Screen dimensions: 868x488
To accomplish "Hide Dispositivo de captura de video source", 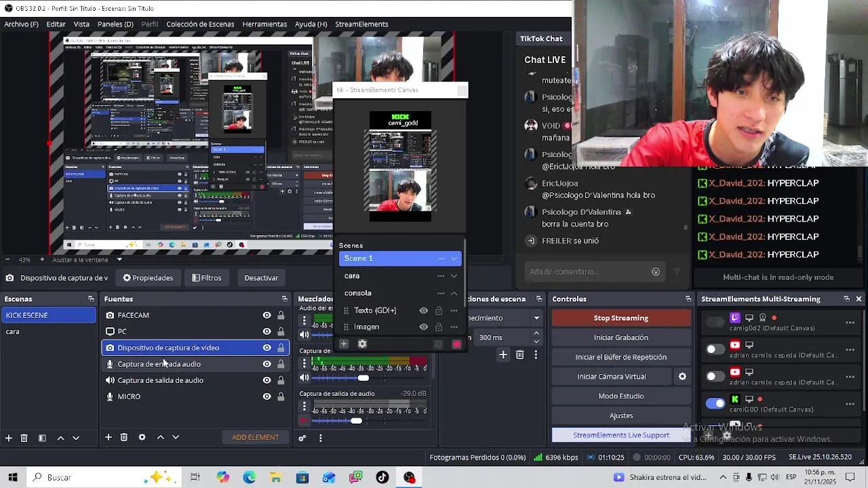I will [267, 348].
